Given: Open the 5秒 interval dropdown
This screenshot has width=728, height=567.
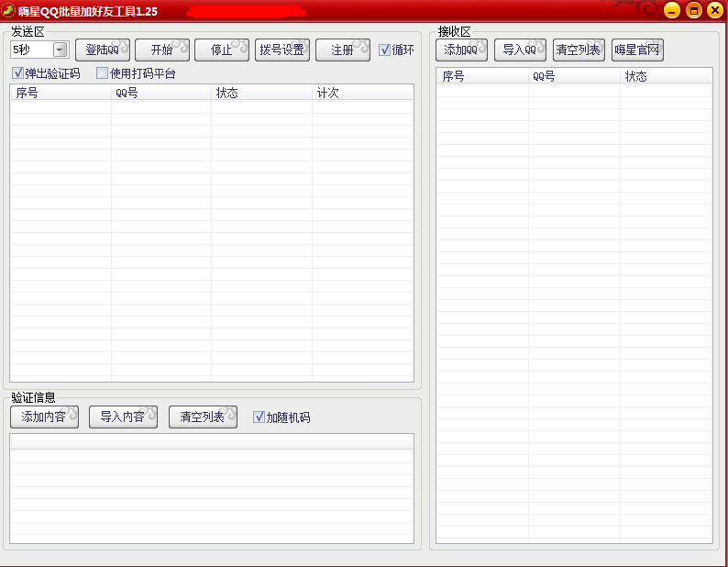Looking at the screenshot, I should [x=60, y=50].
